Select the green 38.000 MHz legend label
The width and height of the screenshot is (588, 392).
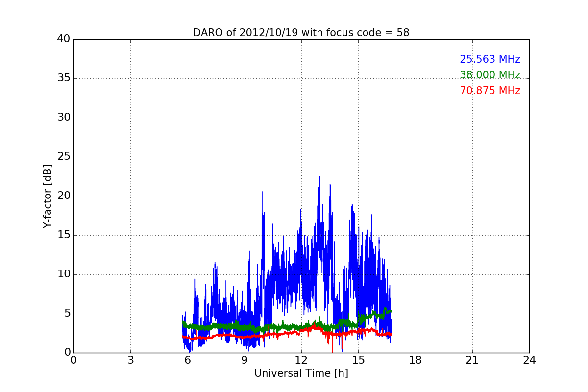(x=490, y=75)
